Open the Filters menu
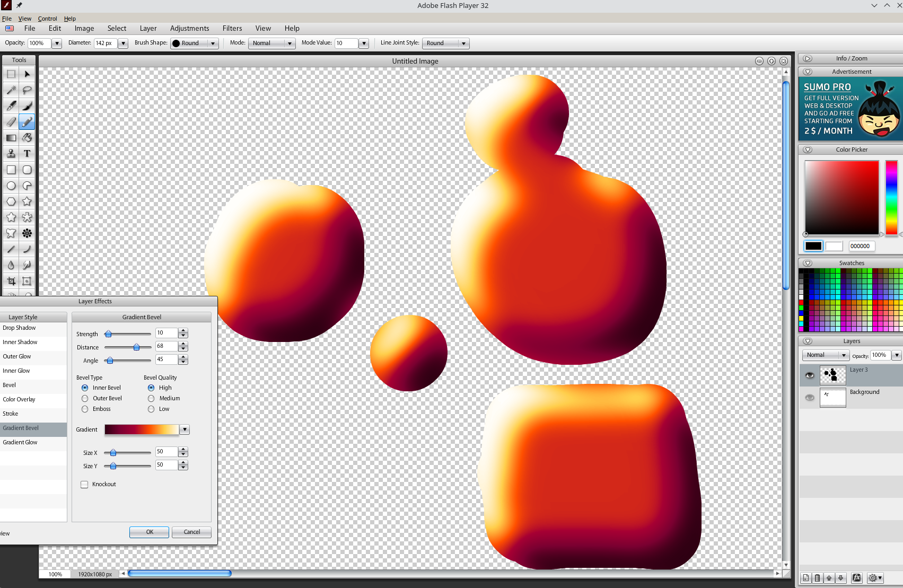 pos(232,29)
